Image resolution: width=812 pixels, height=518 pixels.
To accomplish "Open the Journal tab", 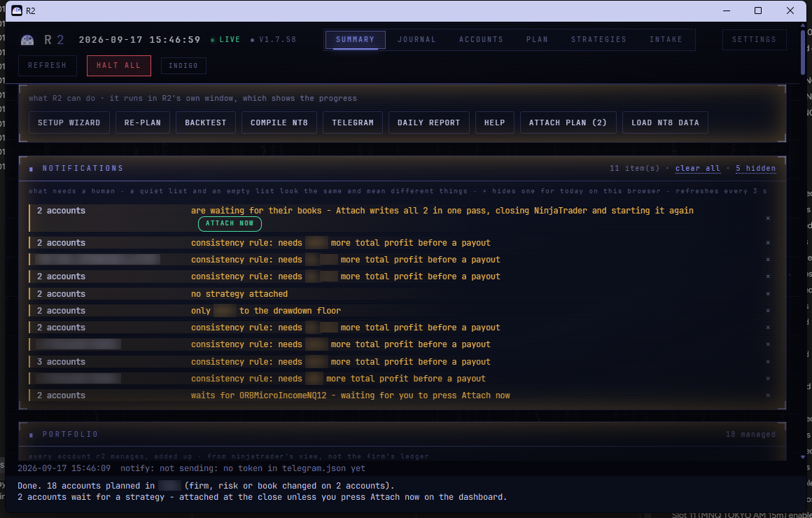I will [x=417, y=40].
